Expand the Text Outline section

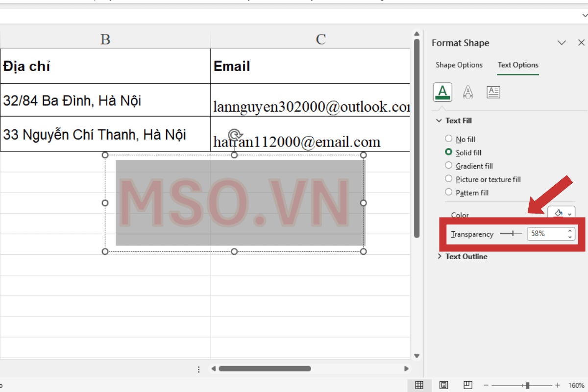point(440,256)
